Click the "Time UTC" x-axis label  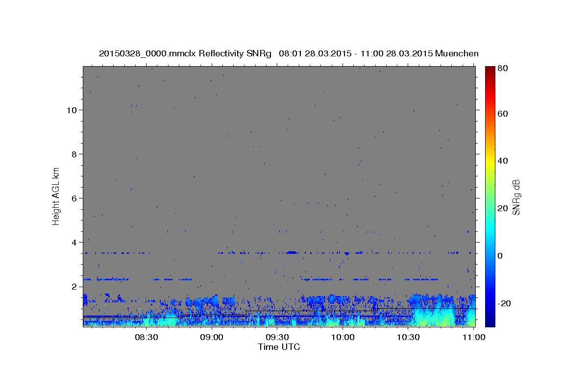coord(279,347)
